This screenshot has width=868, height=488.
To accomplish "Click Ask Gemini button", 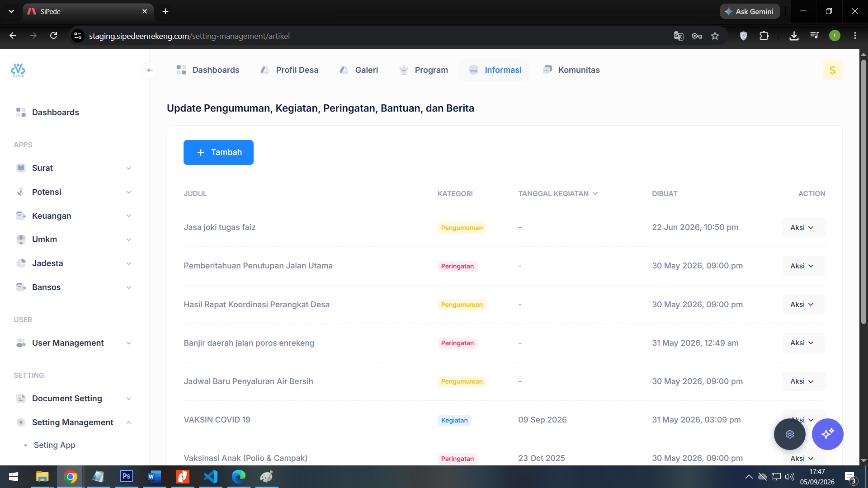I will click(750, 11).
